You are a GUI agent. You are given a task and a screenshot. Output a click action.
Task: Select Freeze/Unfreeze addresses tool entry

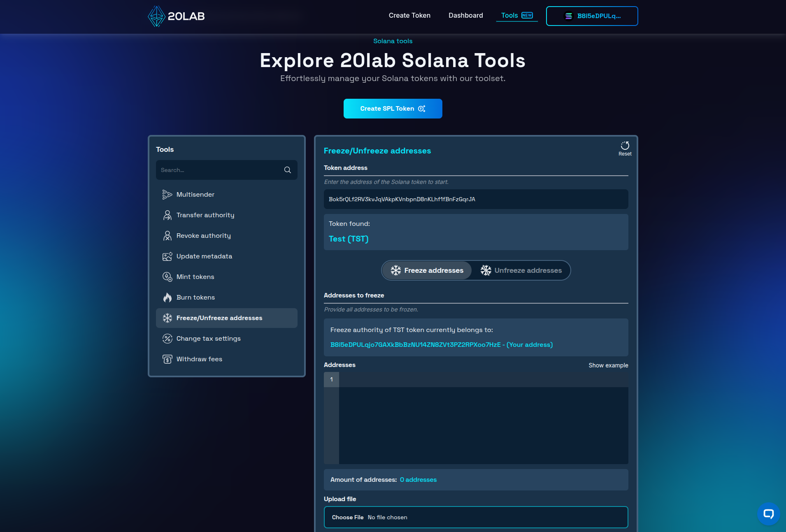(227, 318)
